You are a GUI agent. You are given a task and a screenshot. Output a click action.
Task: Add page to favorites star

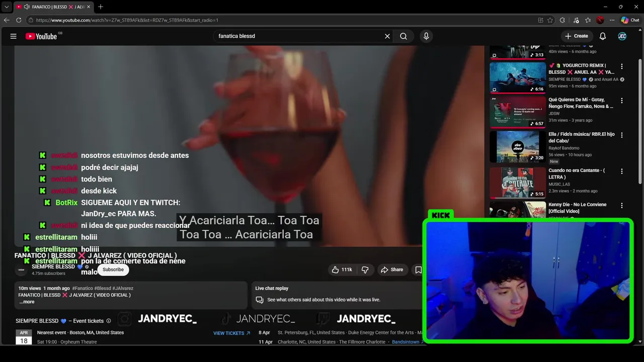tap(550, 20)
